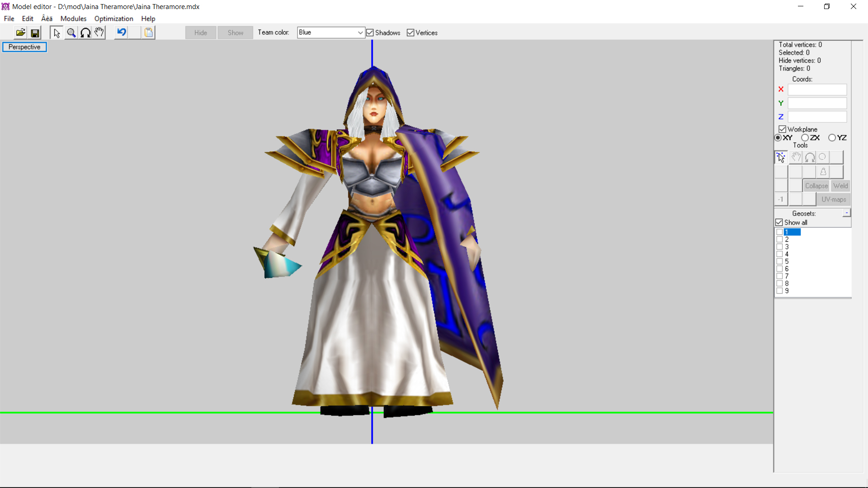The height and width of the screenshot is (488, 868).
Task: Uncheck the Workplane checkbox
Action: [783, 129]
